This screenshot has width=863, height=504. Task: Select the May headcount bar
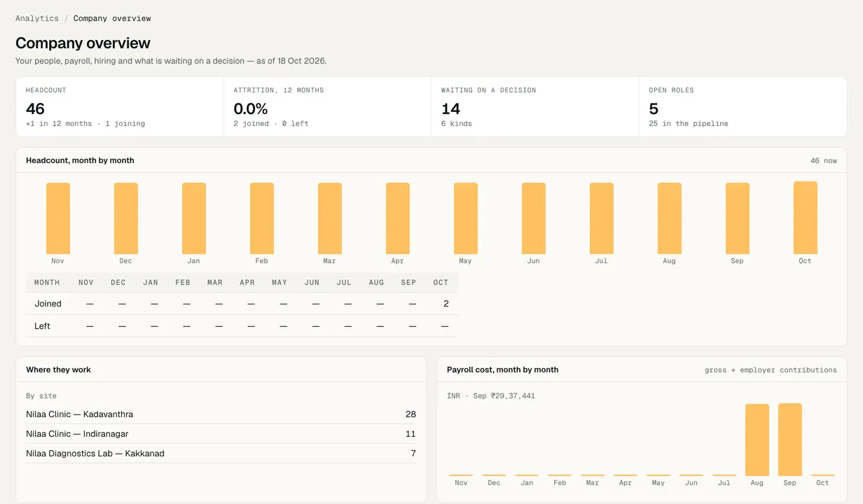click(466, 218)
